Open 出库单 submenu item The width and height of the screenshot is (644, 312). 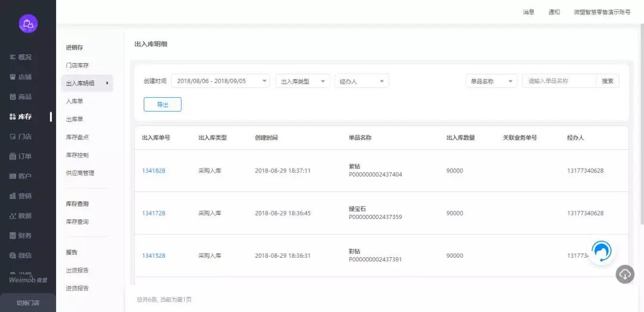tap(75, 119)
